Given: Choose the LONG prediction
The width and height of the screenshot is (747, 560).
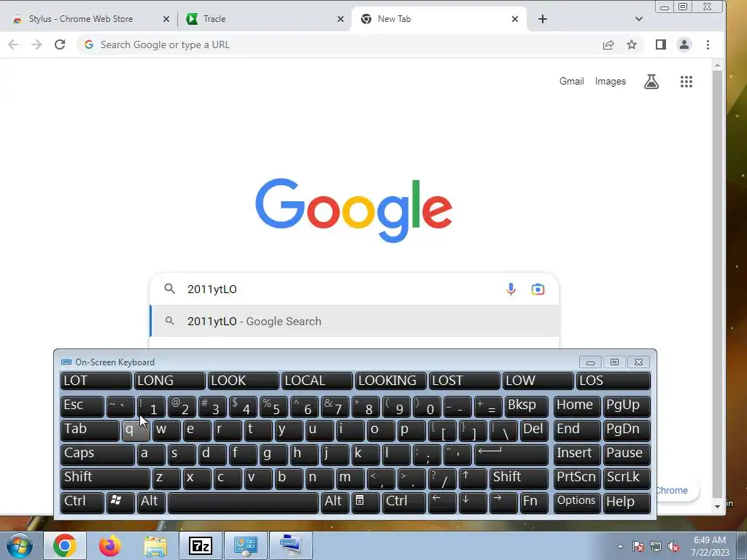Looking at the screenshot, I should coord(169,381).
